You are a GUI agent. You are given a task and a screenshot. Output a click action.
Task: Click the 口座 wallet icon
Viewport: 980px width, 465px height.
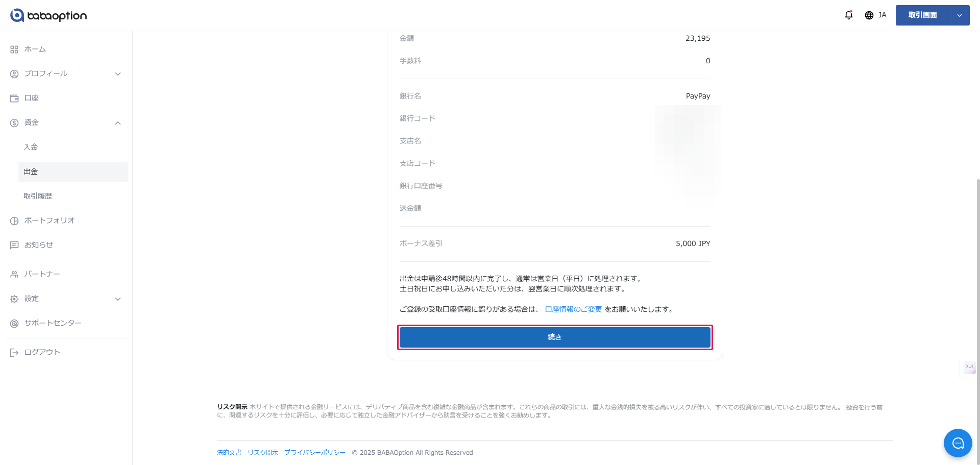[x=14, y=99]
